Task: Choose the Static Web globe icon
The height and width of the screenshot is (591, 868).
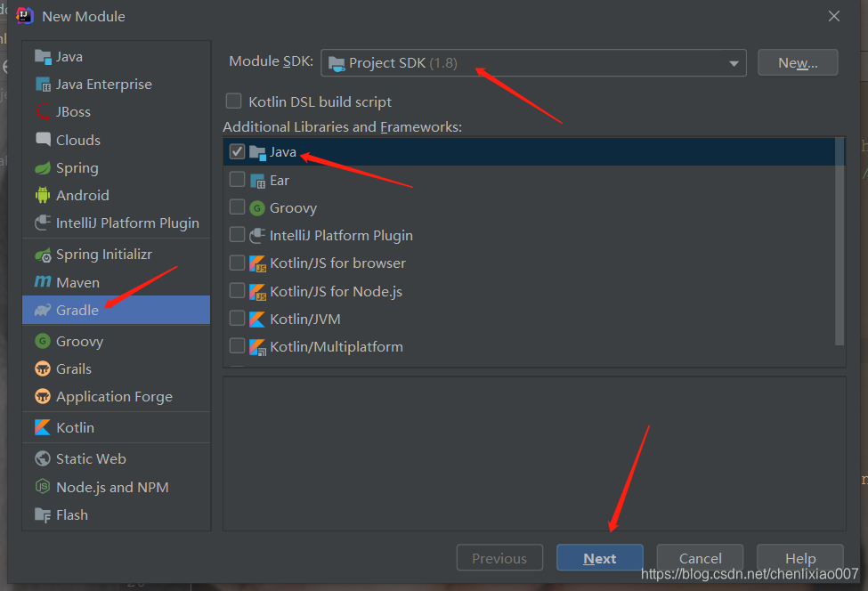Action: click(x=43, y=458)
